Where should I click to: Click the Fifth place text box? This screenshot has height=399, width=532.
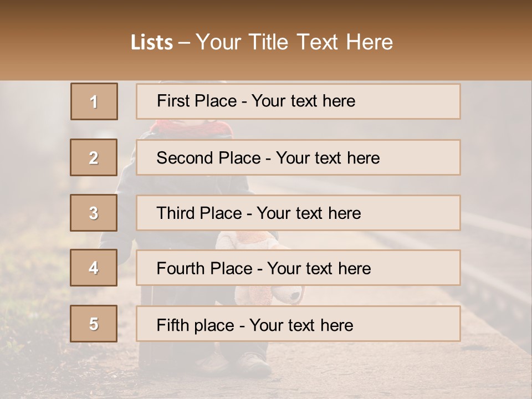click(298, 324)
